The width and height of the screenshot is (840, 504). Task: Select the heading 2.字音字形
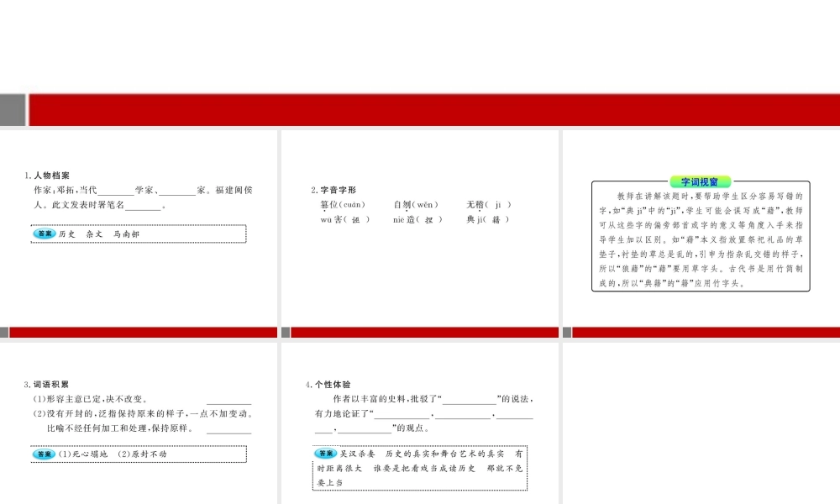333,190
